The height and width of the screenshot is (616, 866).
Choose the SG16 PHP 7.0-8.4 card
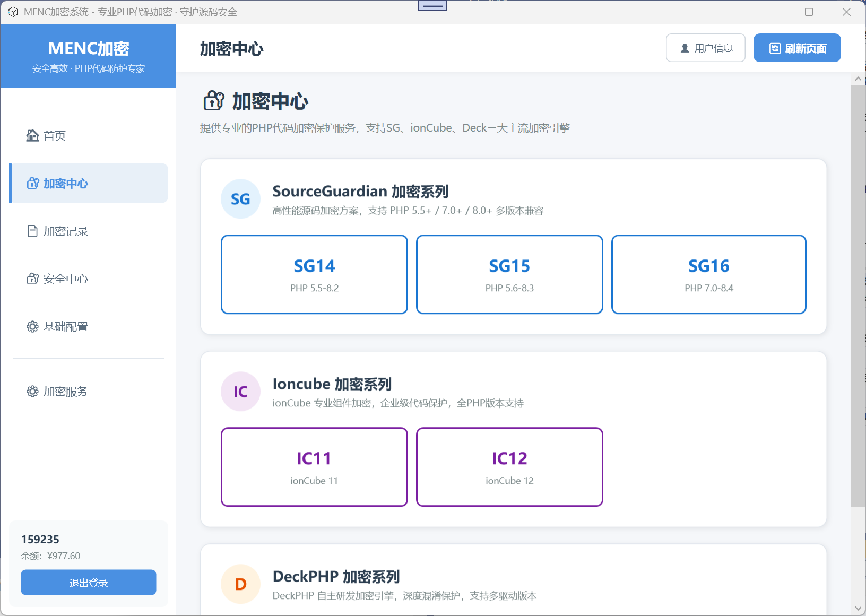[x=709, y=274]
